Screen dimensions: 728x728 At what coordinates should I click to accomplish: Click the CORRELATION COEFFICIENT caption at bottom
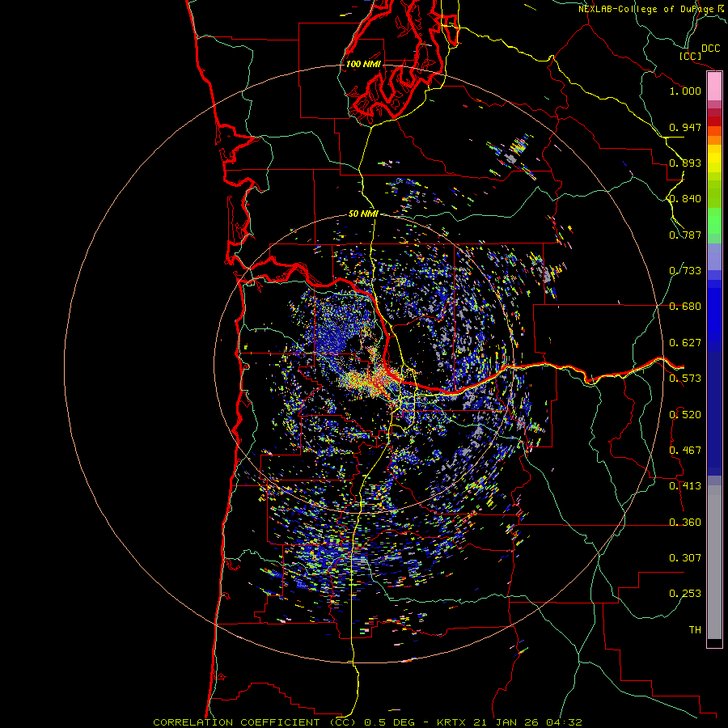(x=367, y=722)
